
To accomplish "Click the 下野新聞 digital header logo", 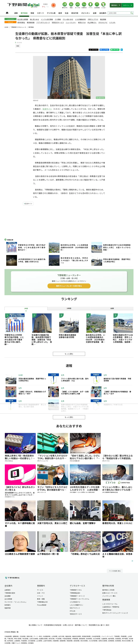I will tap(23, 5).
